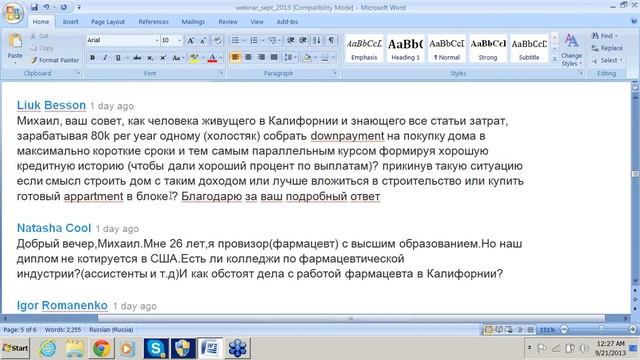Click the paragraph shading bucket icon
This screenshot has width=640, height=360.
[x=307, y=58]
